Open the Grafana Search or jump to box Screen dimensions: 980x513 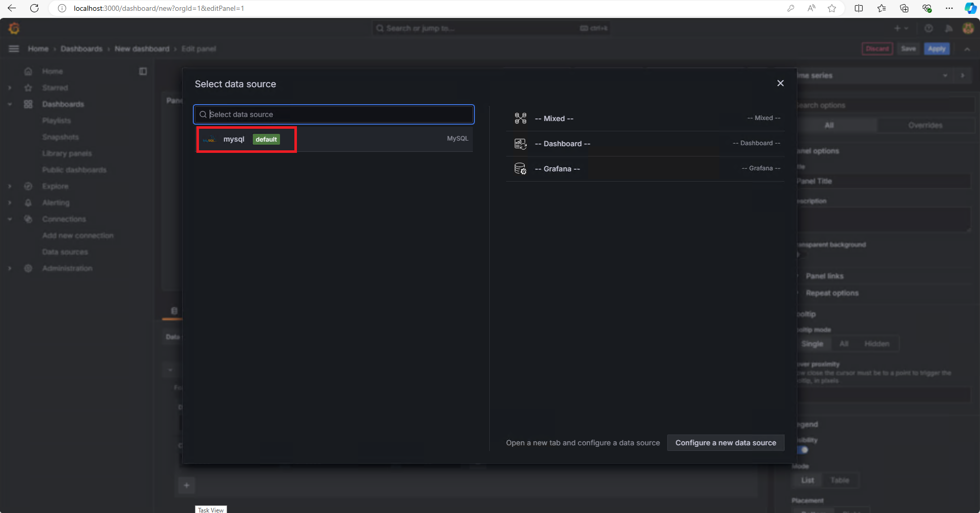491,28
